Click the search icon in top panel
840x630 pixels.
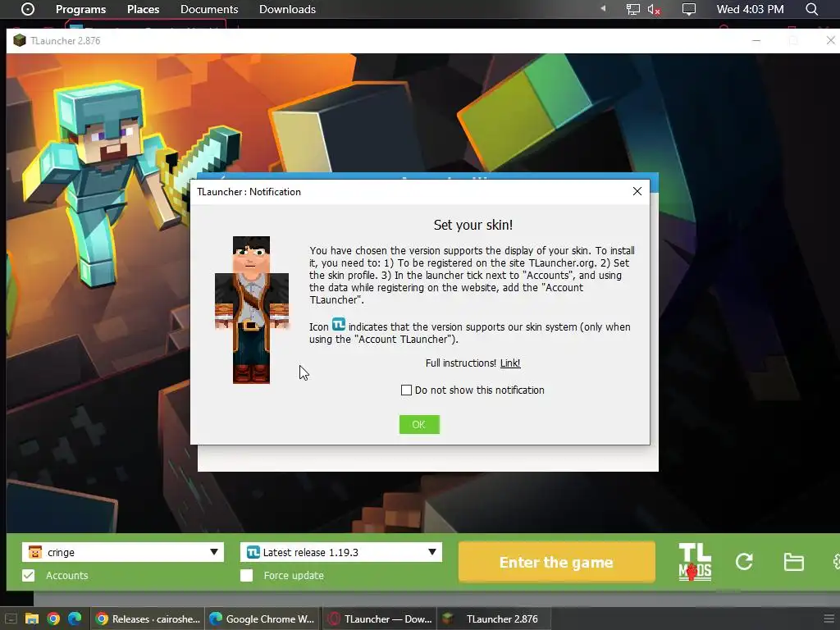pyautogui.click(x=811, y=9)
